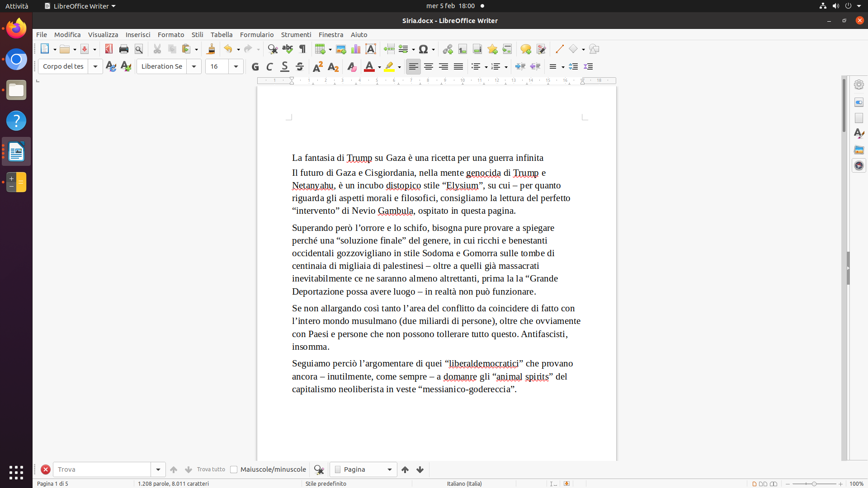Open the paragraph style dropdown

95,66
